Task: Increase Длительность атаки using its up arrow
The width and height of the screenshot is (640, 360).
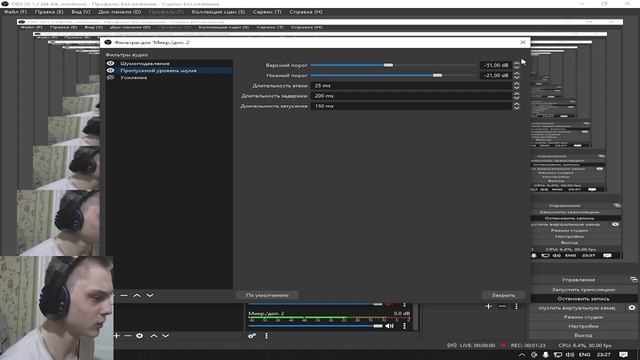Action: (x=516, y=84)
